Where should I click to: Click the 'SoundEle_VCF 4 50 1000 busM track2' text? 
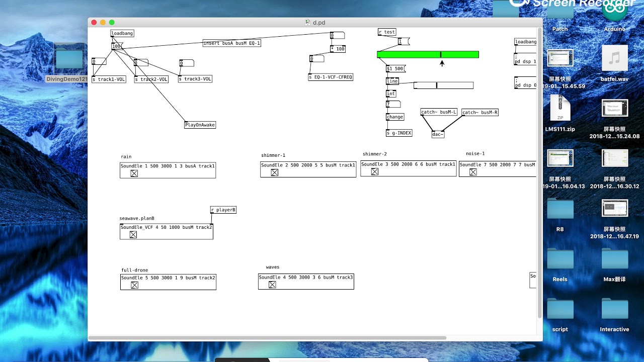[x=166, y=227]
